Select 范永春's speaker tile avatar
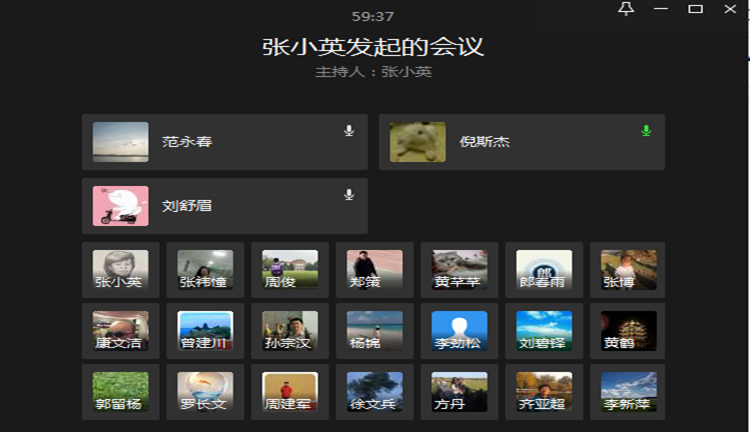 [120, 142]
